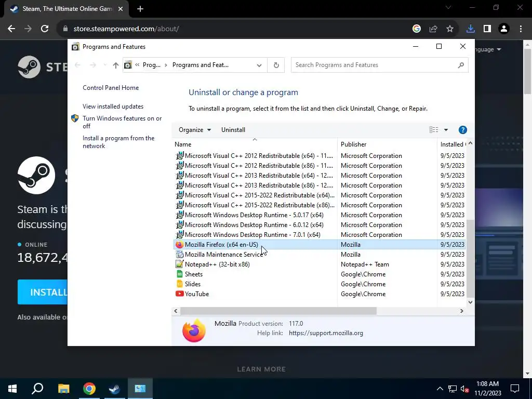Screen dimensions: 532x399
Task: Open a new Chrome tab with plus
Action: point(140,9)
